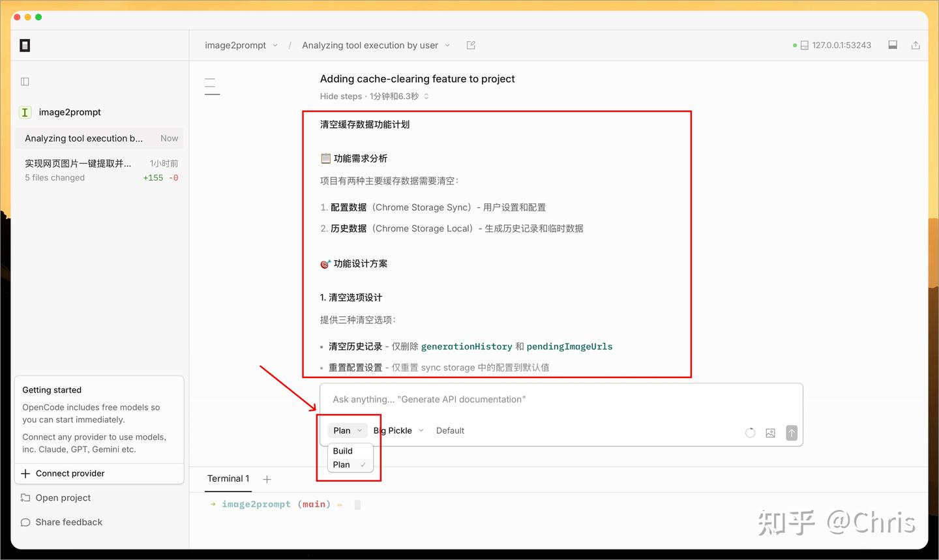Click the Getting started card title
939x560 pixels.
[x=52, y=390]
